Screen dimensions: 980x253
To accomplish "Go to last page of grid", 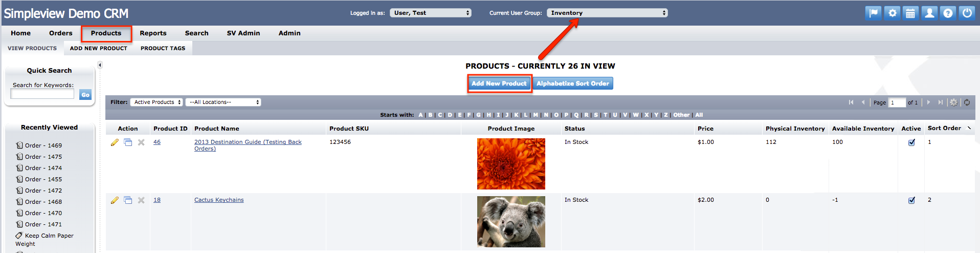I will click(x=940, y=102).
